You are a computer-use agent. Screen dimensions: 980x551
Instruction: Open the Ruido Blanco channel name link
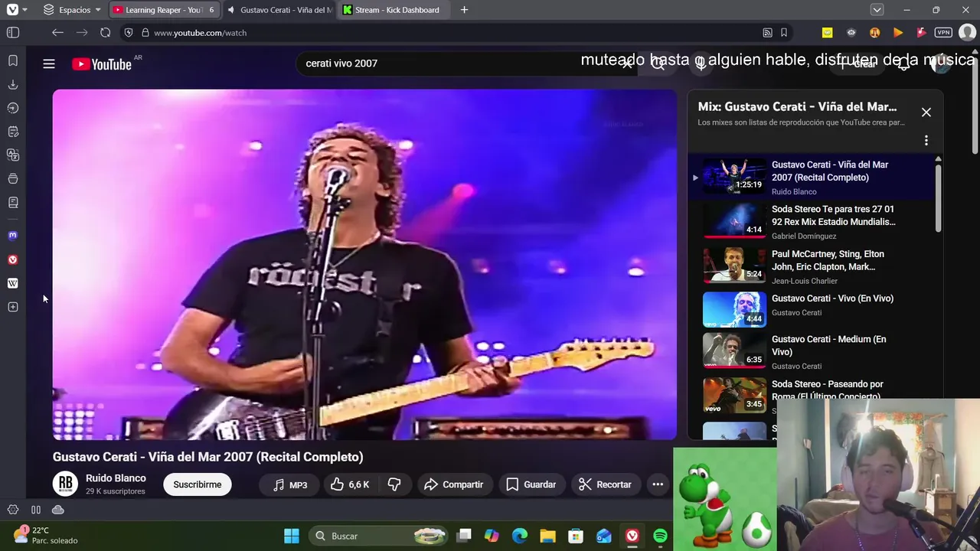pyautogui.click(x=116, y=478)
